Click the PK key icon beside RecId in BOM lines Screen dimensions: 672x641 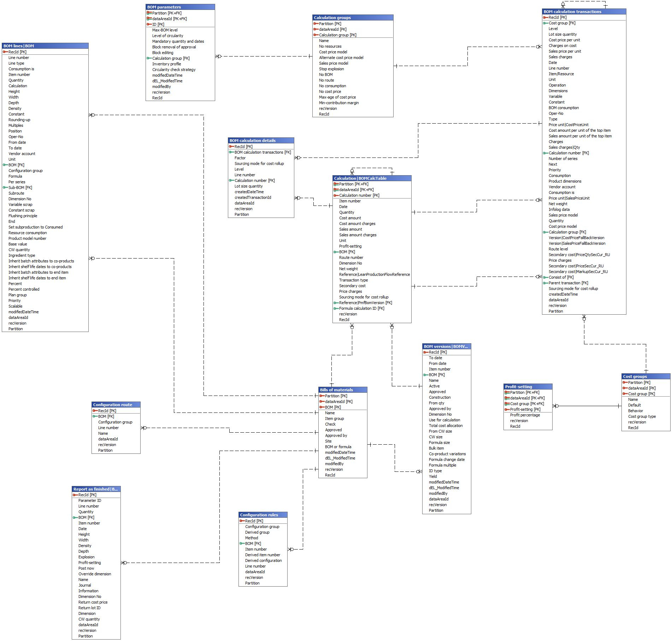(5, 52)
